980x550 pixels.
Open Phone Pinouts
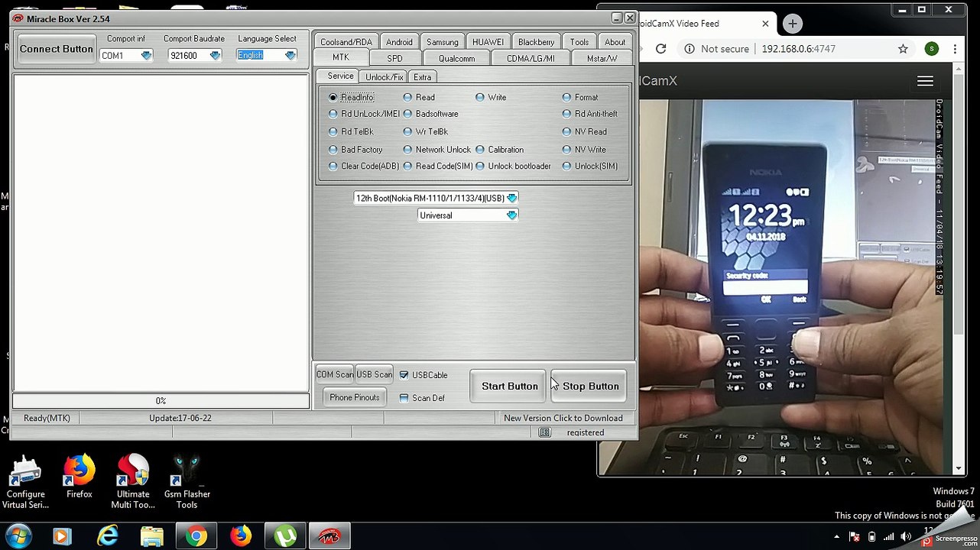pyautogui.click(x=354, y=397)
